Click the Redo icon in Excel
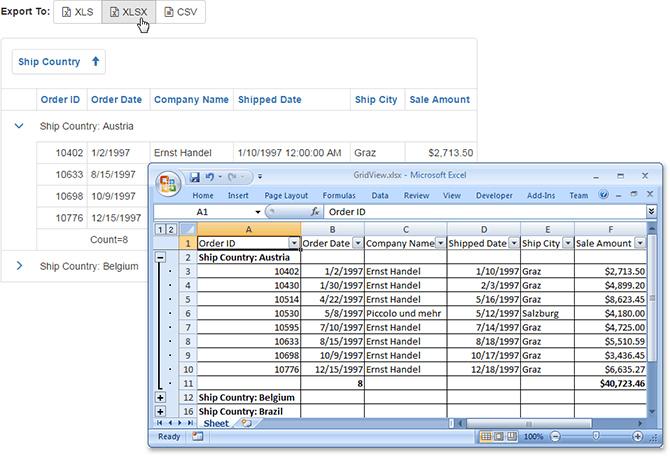This screenshot has width=670, height=456. pos(232,177)
